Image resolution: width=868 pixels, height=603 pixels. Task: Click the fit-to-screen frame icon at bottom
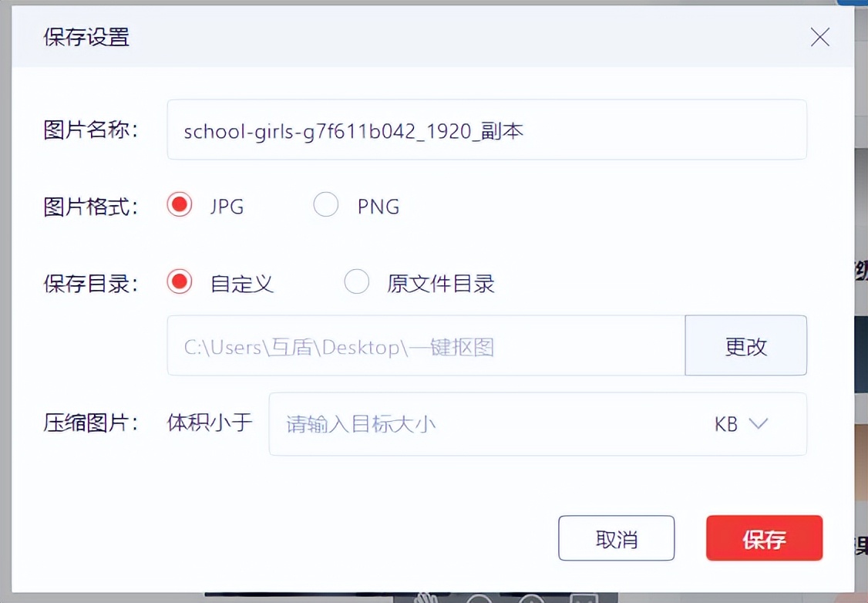click(582, 598)
